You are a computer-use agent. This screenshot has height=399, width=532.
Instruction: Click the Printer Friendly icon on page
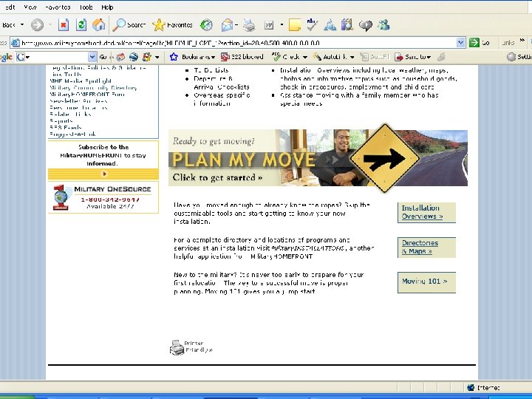pyautogui.click(x=177, y=347)
